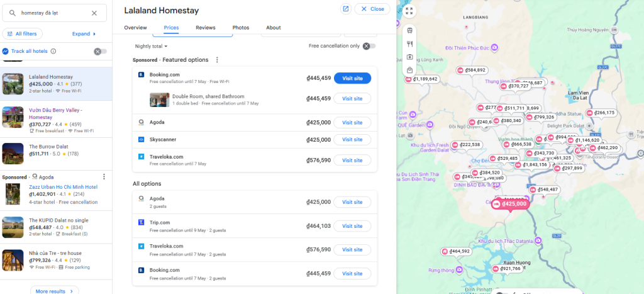
Task: Toggle Track all hotels switch
Action: 100,52
